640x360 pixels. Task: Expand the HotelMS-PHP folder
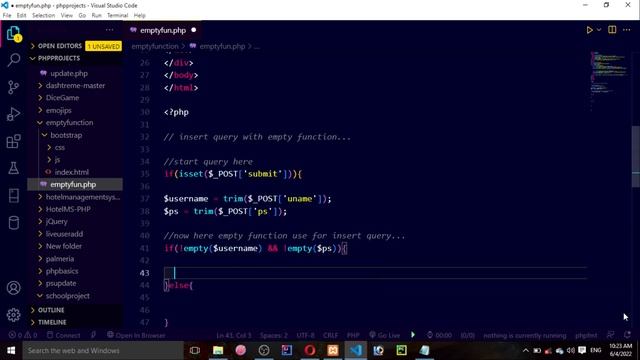[68, 209]
